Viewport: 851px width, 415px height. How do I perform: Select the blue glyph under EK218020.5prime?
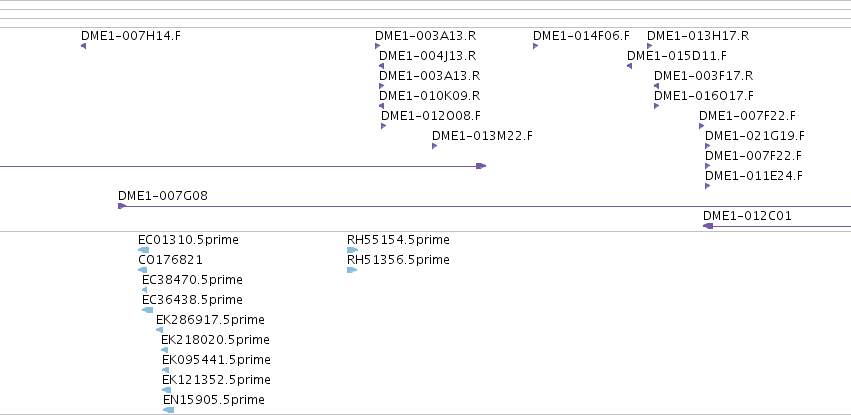tap(164, 350)
